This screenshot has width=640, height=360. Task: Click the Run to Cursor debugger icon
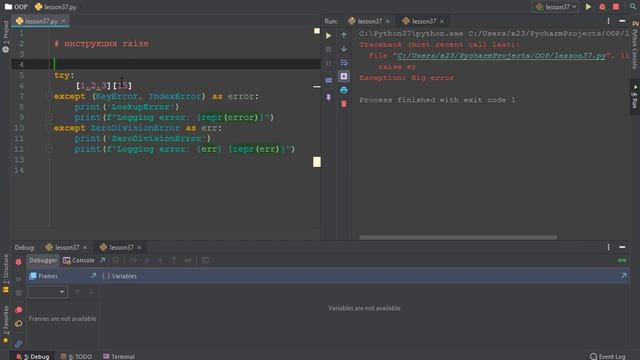point(188,260)
